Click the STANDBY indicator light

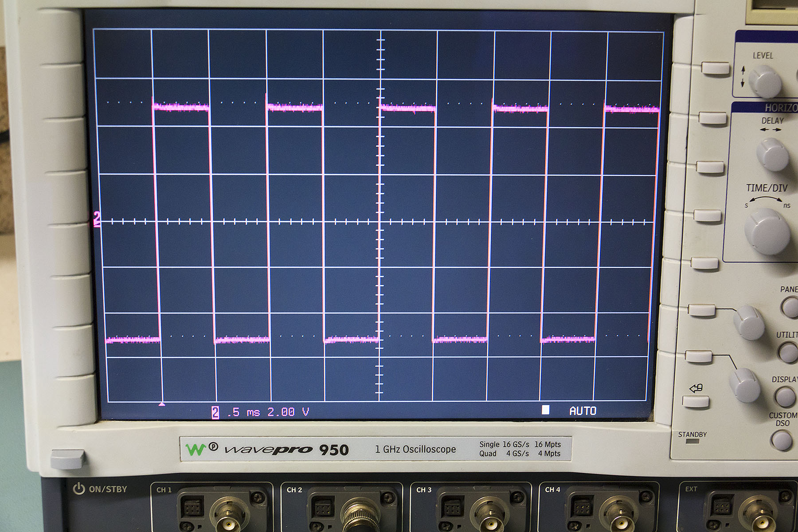pos(692,442)
